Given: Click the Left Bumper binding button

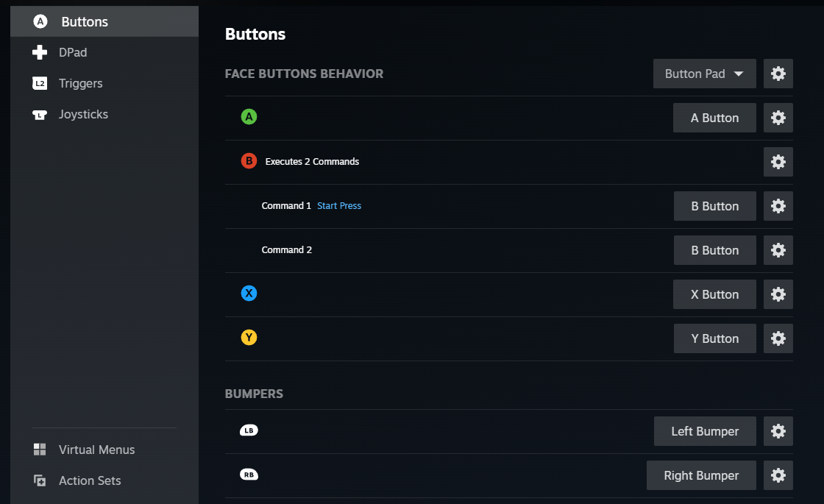Looking at the screenshot, I should point(705,431).
